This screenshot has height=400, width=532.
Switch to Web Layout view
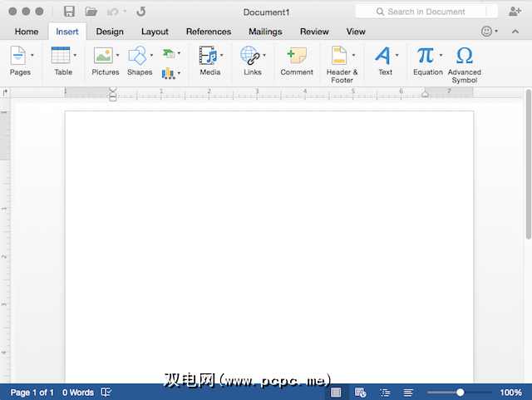click(x=360, y=393)
